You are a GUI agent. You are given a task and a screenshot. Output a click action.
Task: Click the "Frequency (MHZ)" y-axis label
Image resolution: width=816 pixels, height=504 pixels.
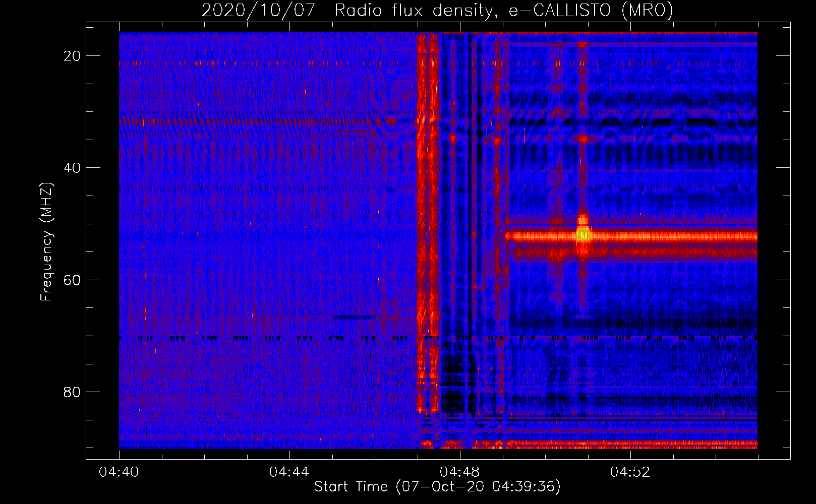coord(46,242)
